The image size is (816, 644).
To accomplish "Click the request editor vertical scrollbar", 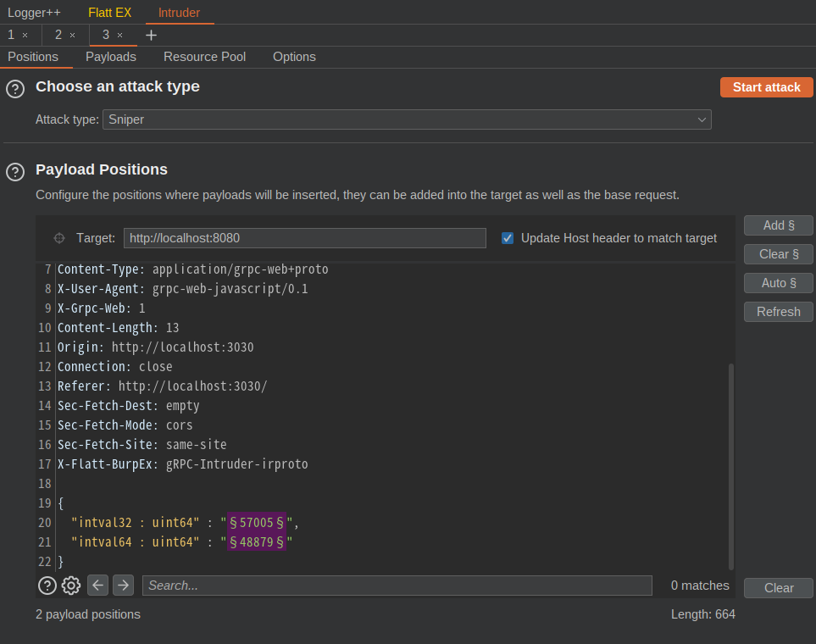I will [x=731, y=466].
